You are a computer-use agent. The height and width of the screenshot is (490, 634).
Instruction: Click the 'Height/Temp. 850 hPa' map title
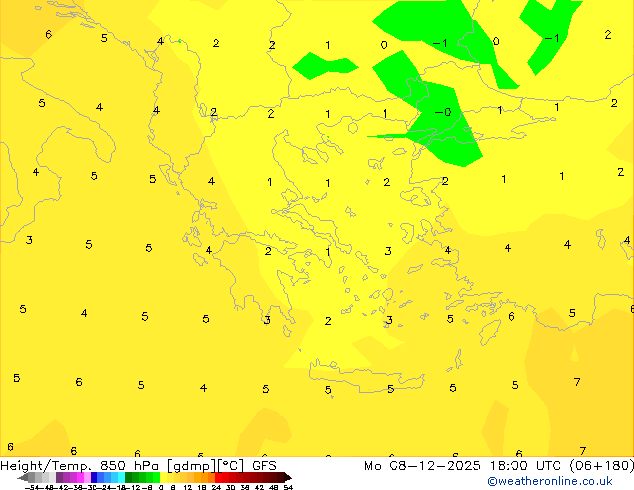[x=79, y=465]
